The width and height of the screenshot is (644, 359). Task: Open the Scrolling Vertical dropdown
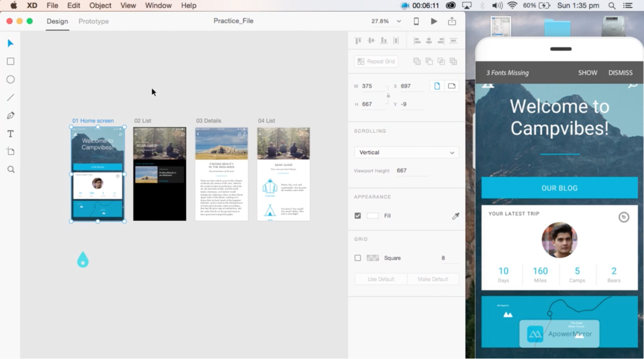[406, 152]
